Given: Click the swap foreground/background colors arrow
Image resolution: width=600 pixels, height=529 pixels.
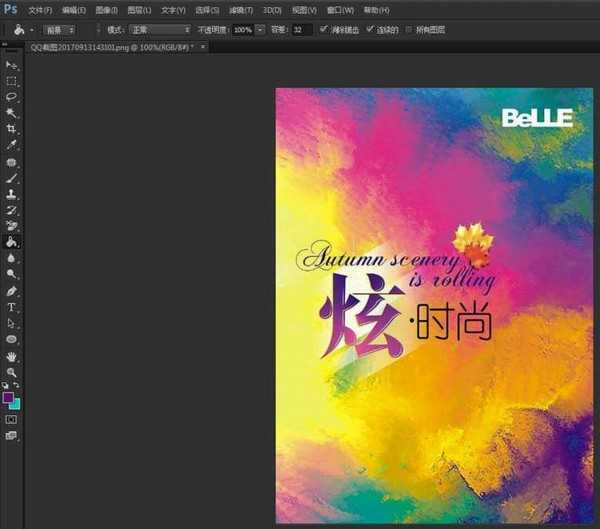Looking at the screenshot, I should pyautogui.click(x=17, y=385).
